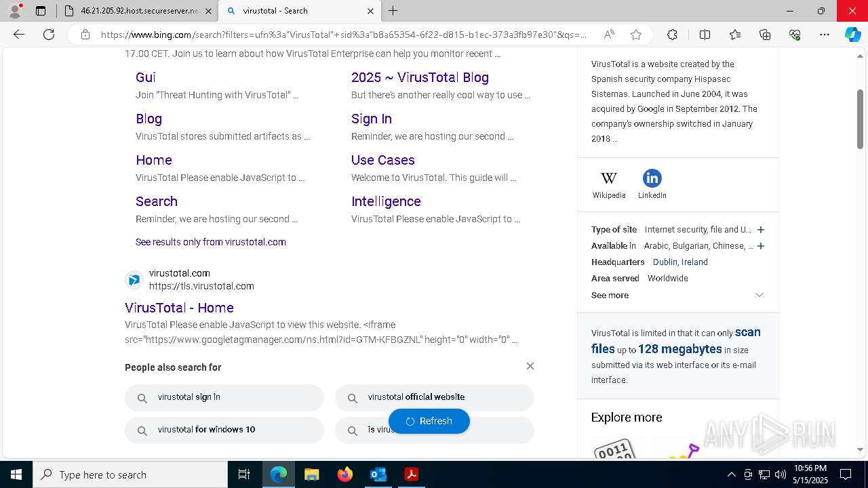Toggle Split screen icon
Image resolution: width=868 pixels, height=488 pixels.
tap(705, 35)
